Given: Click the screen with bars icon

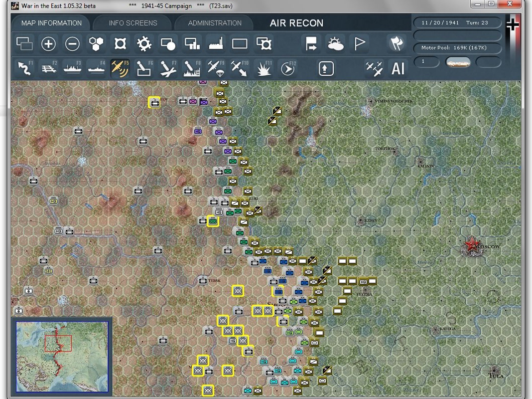Looking at the screenshot, I should (192, 44).
